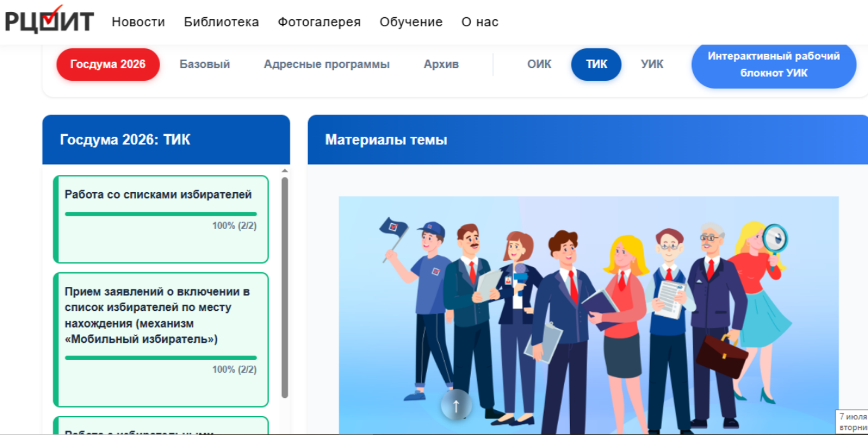Viewport: 868px width, 435px height.
Task: Click the election team illustration image
Action: [x=588, y=315]
